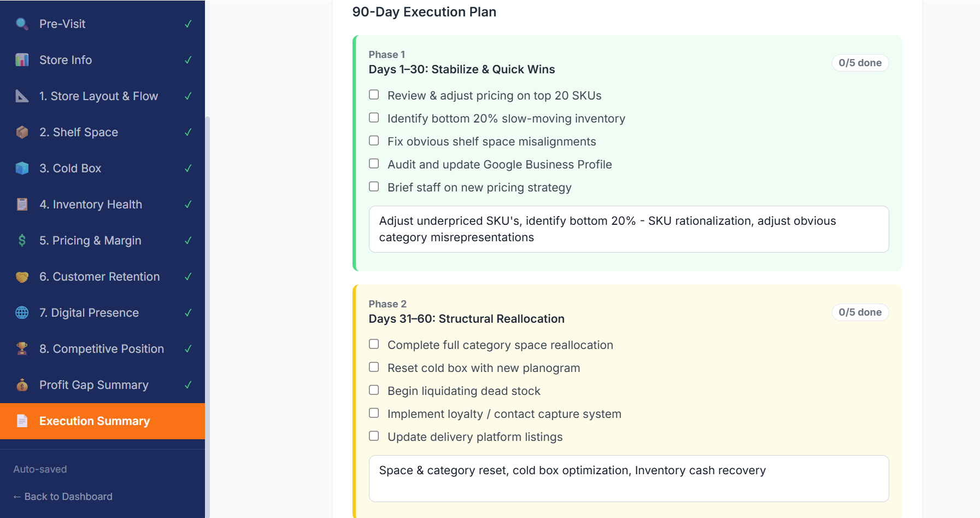Select the Store Layout & Flow ruler icon
The width and height of the screenshot is (980, 518).
point(22,96)
